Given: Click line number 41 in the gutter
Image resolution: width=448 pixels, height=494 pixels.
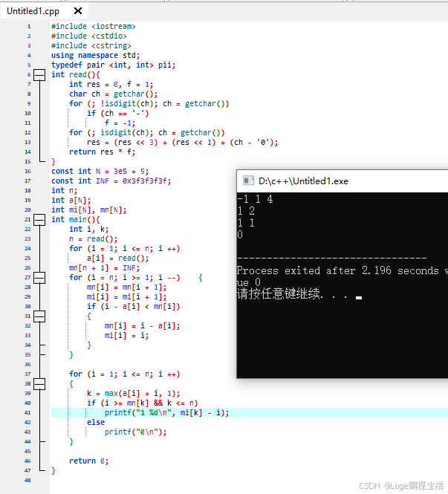Looking at the screenshot, I should tap(27, 413).
